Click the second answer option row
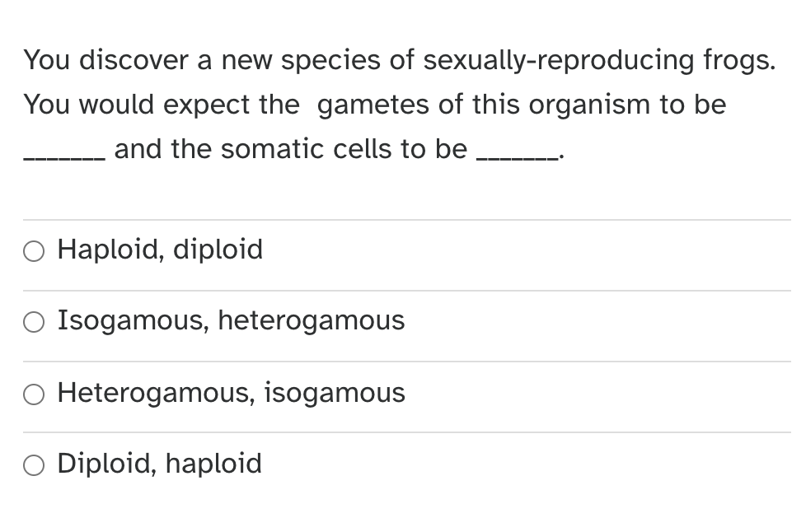 coord(330,321)
